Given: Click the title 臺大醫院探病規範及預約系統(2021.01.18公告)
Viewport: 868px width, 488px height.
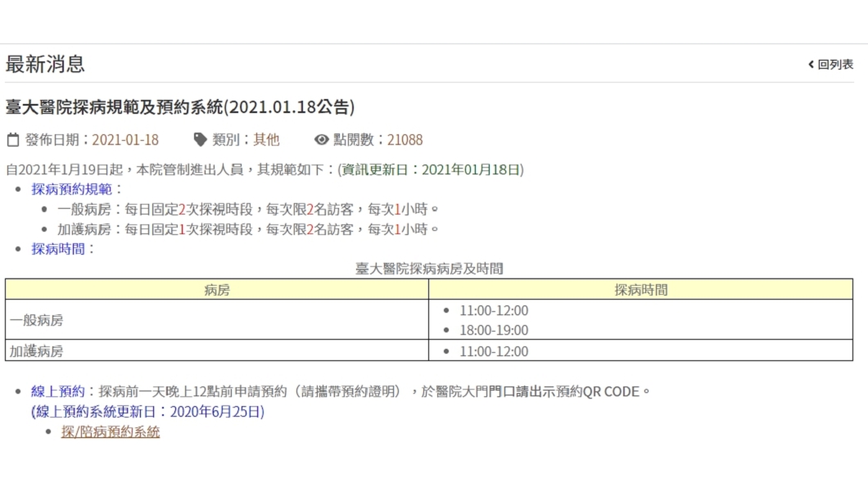Looking at the screenshot, I should point(180,106).
